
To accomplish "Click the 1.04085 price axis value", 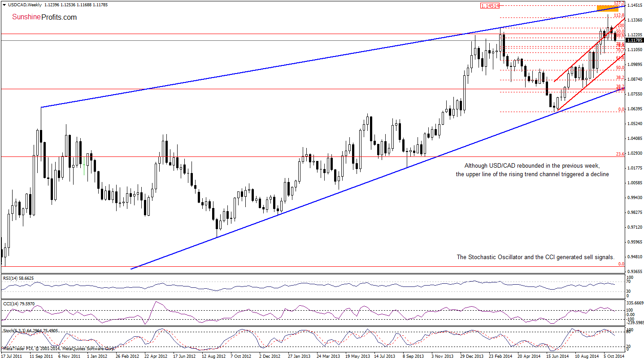I will point(635,139).
